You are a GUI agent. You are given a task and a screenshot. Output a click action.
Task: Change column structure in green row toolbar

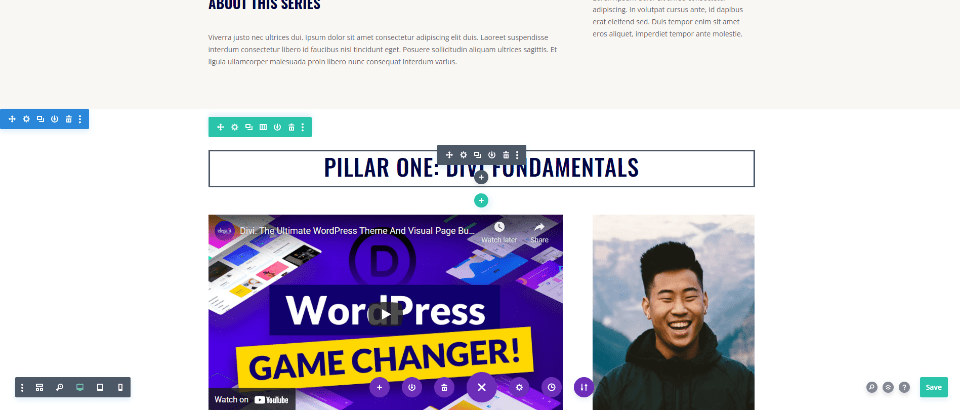click(263, 127)
